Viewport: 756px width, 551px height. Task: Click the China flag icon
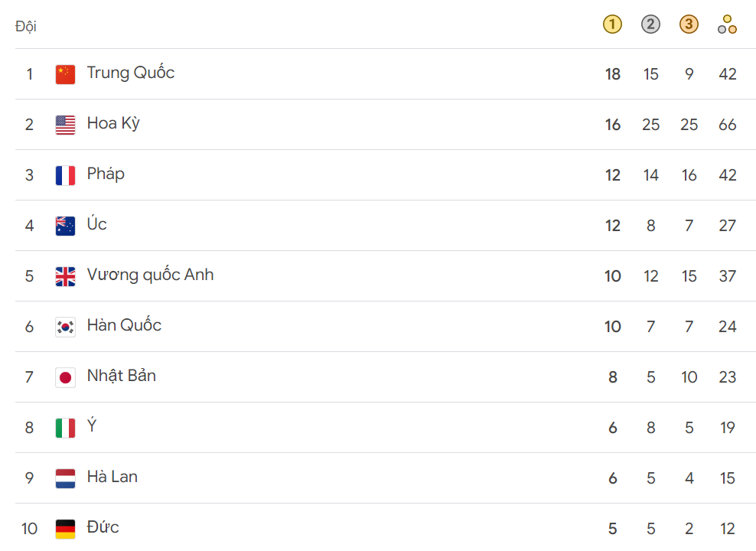click(65, 75)
